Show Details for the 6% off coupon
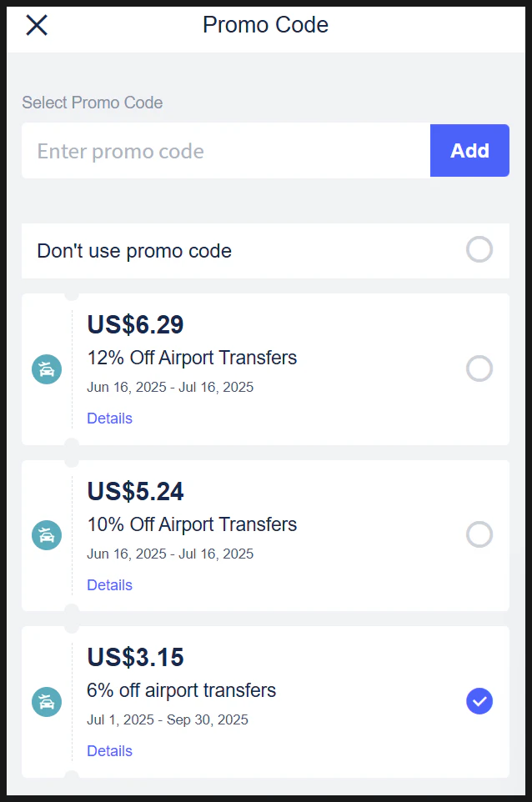The width and height of the screenshot is (532, 802). 109,751
